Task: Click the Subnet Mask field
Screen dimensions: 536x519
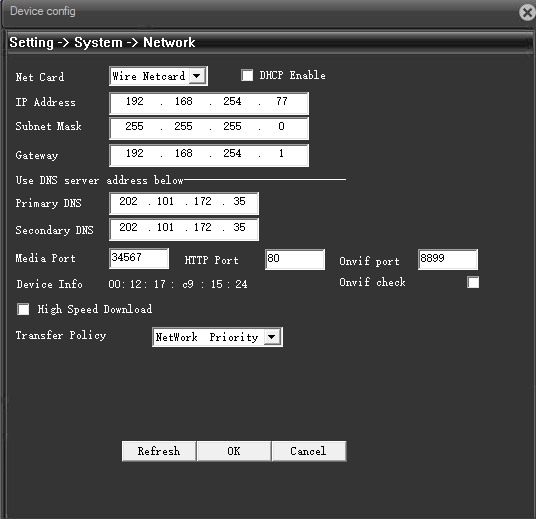Action: (209, 128)
